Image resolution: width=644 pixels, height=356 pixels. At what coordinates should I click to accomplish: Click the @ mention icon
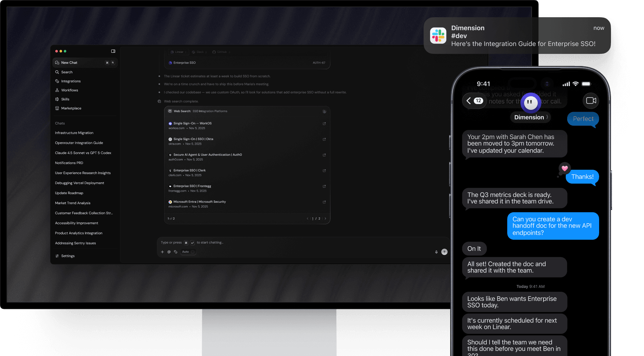point(169,252)
